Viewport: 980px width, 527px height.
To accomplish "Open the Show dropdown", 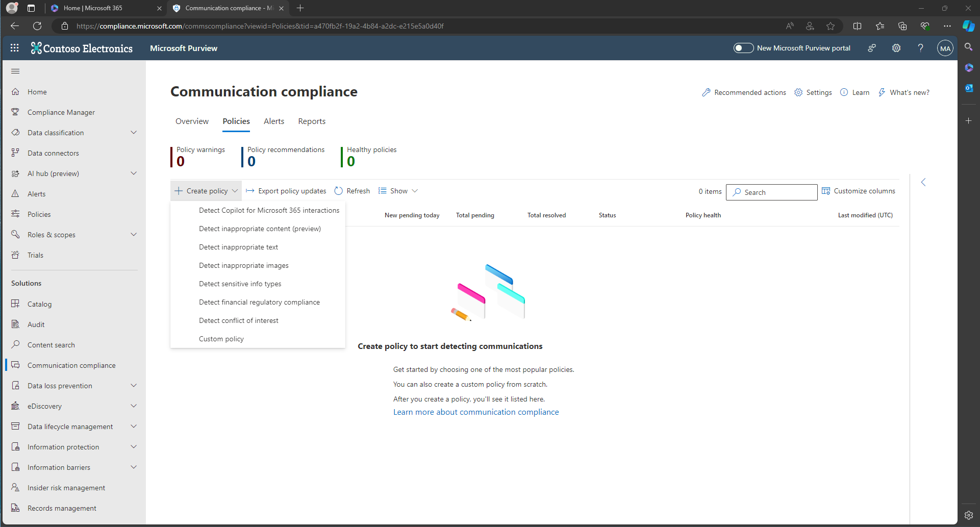I will (398, 191).
